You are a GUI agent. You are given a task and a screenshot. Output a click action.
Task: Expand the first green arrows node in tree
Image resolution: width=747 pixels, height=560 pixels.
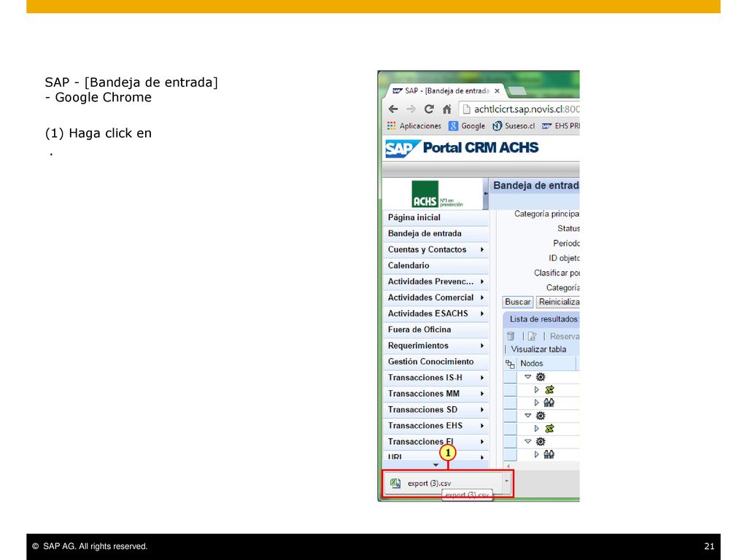(536, 389)
